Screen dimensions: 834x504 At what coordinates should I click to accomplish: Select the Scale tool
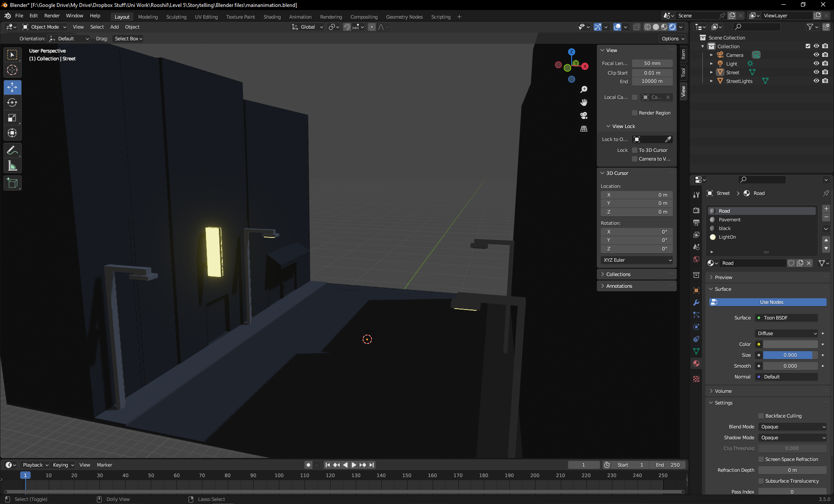(x=12, y=118)
